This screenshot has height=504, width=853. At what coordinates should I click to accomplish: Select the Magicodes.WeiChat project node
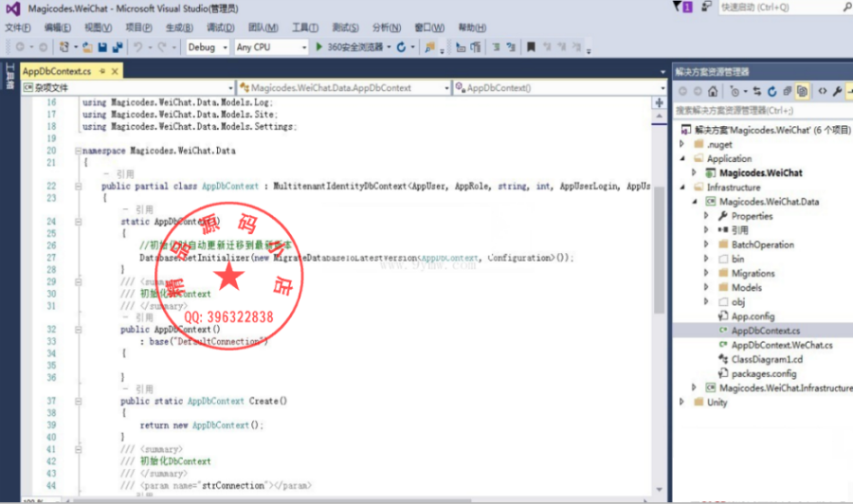click(760, 172)
